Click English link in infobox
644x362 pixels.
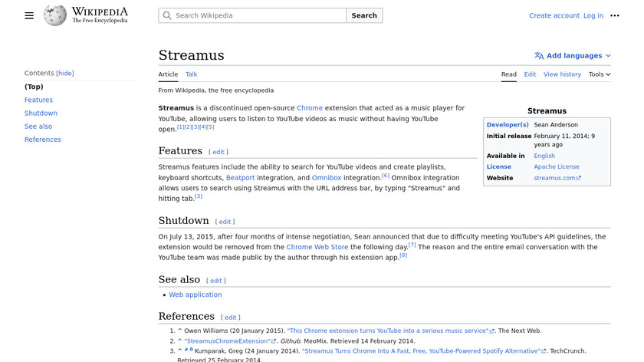click(x=544, y=156)
